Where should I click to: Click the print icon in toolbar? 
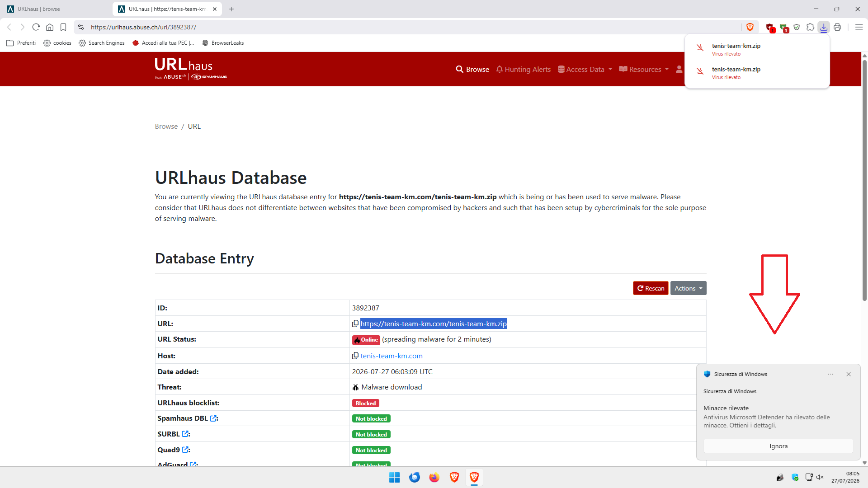coord(837,27)
